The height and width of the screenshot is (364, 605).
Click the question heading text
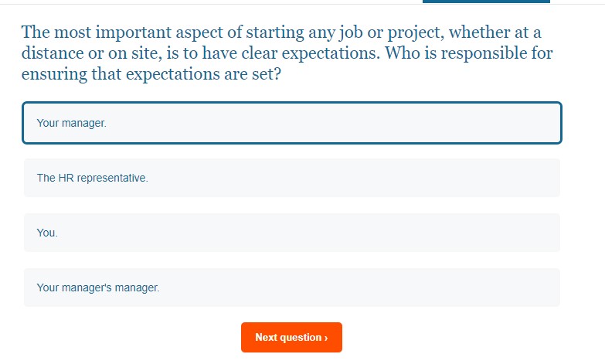[287, 53]
